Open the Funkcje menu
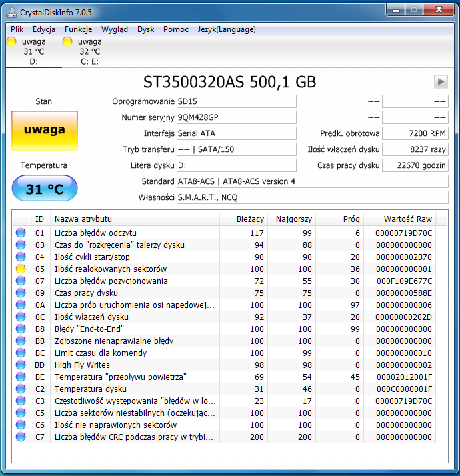 point(79,29)
